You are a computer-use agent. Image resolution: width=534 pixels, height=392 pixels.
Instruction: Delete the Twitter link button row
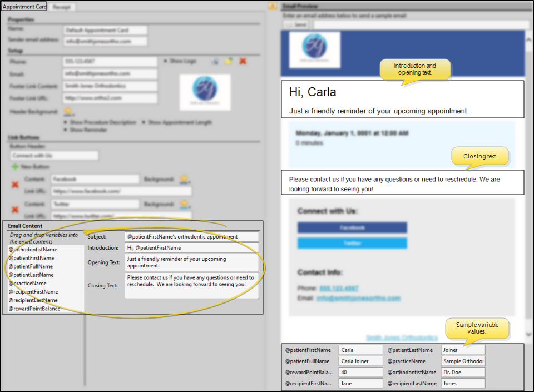tap(16, 210)
